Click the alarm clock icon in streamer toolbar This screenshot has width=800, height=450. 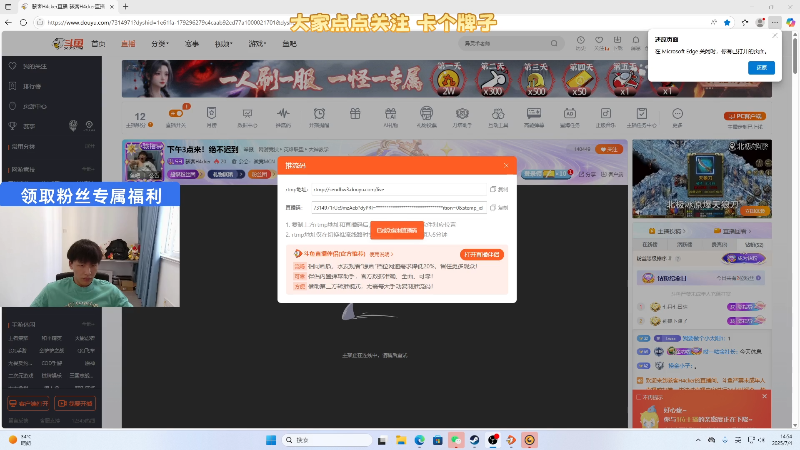click(319, 113)
